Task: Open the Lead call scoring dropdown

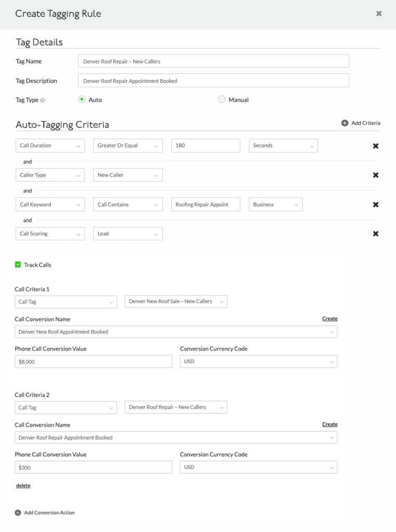Action: [x=128, y=234]
